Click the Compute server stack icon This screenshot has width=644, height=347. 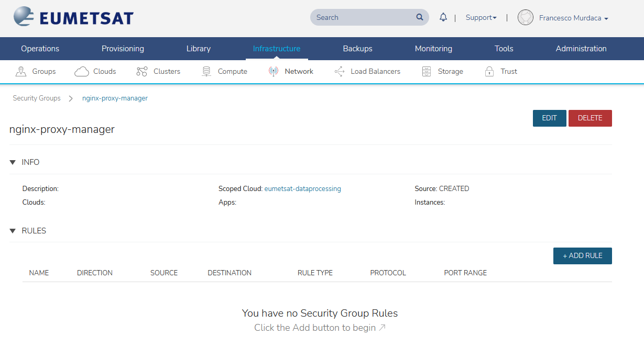click(206, 72)
